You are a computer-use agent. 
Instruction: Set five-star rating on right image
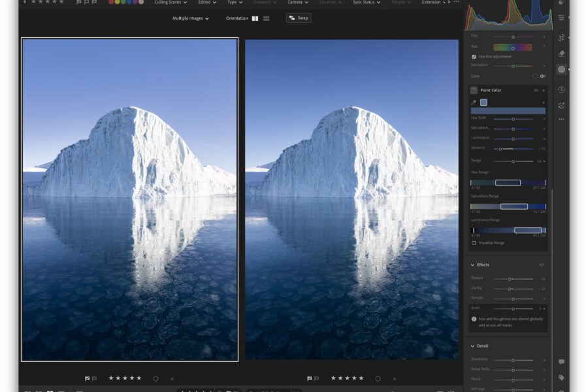pos(361,378)
